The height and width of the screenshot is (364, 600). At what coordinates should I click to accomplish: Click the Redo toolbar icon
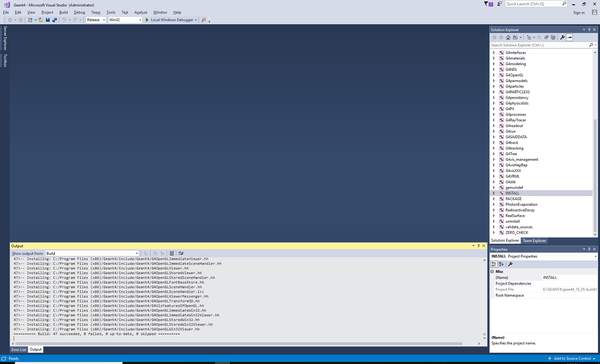pyautogui.click(x=75, y=20)
